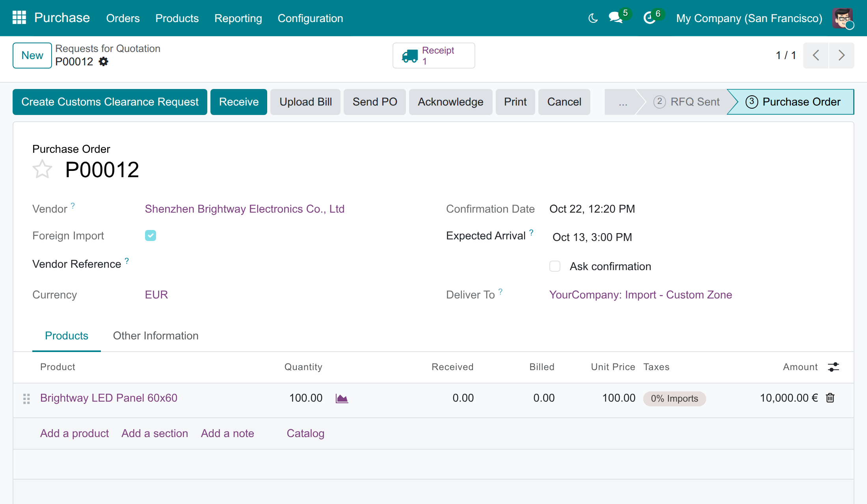The image size is (867, 504).
Task: Open the Orders menu
Action: pos(123,18)
